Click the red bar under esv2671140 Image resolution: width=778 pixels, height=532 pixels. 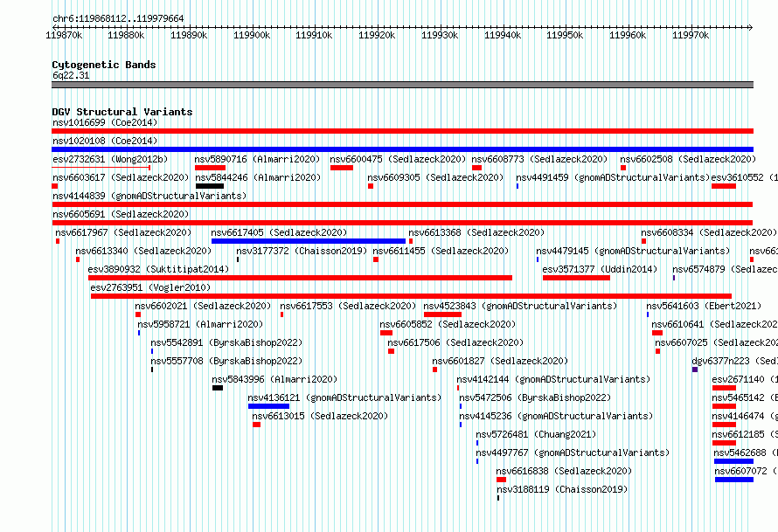tap(724, 388)
